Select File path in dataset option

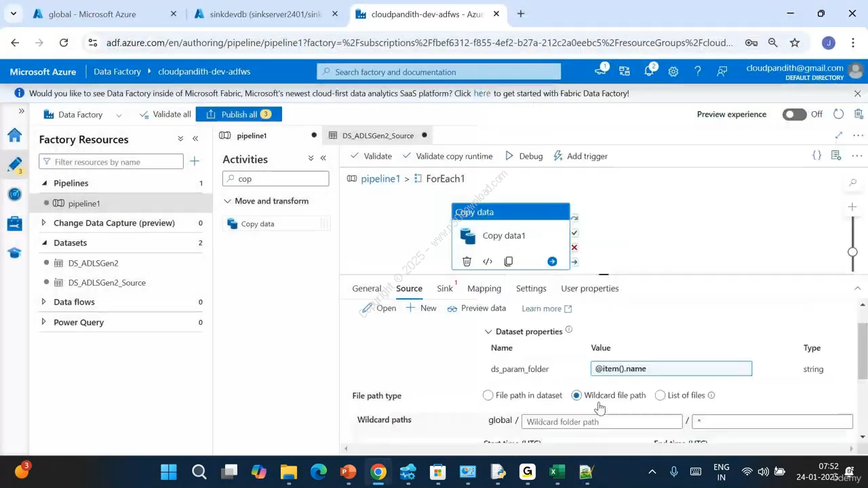[488, 395]
